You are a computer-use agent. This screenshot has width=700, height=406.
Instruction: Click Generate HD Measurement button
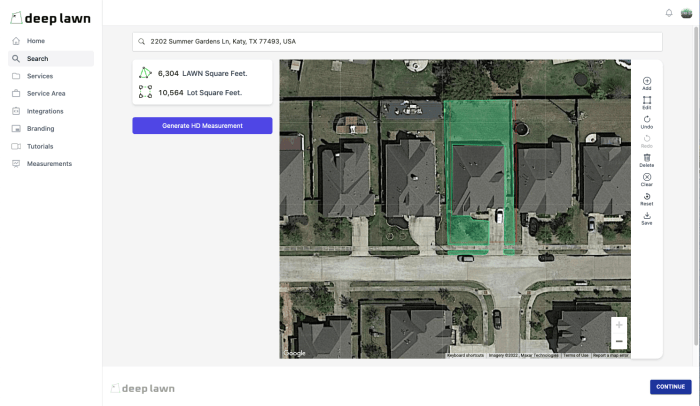click(202, 126)
